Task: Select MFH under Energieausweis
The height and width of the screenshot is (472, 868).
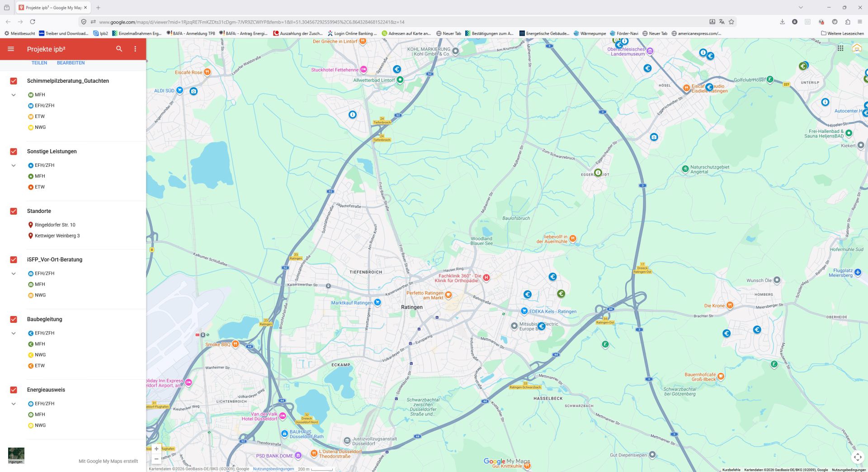Action: click(x=40, y=415)
